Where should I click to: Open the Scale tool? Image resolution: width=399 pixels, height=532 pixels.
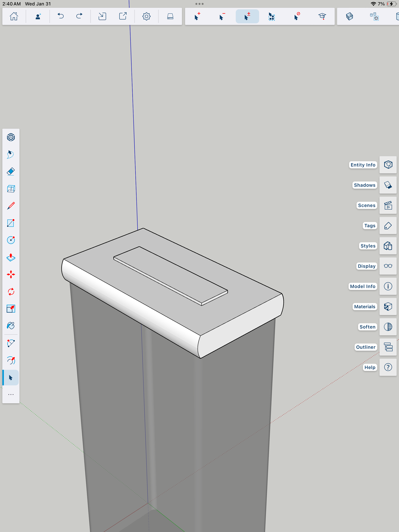(x=11, y=309)
